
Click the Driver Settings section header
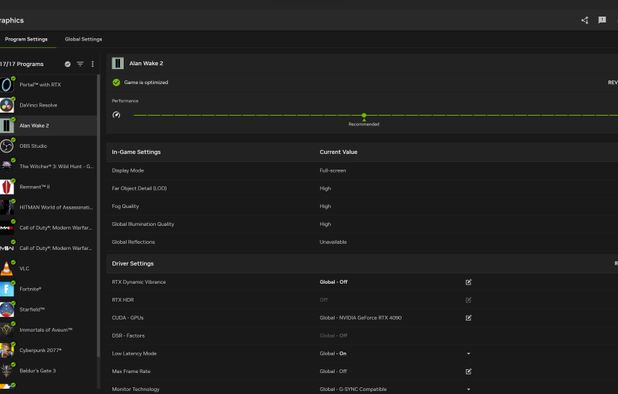[132, 264]
